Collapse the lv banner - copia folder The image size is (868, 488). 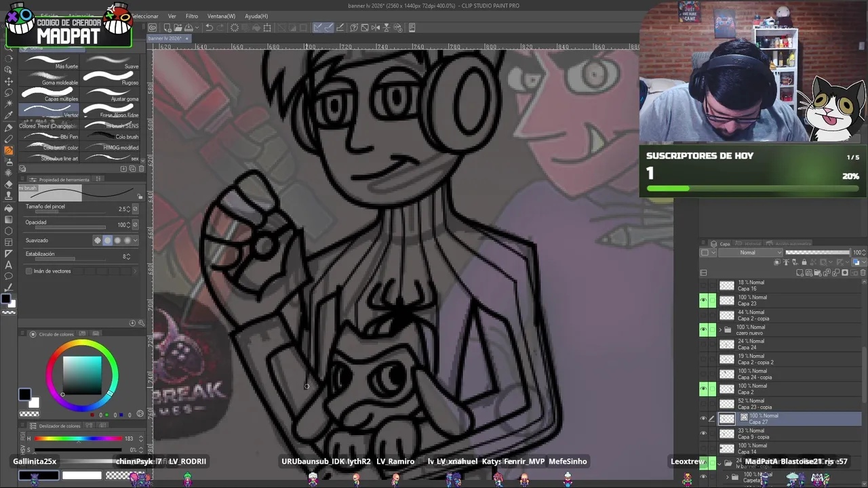(719, 464)
